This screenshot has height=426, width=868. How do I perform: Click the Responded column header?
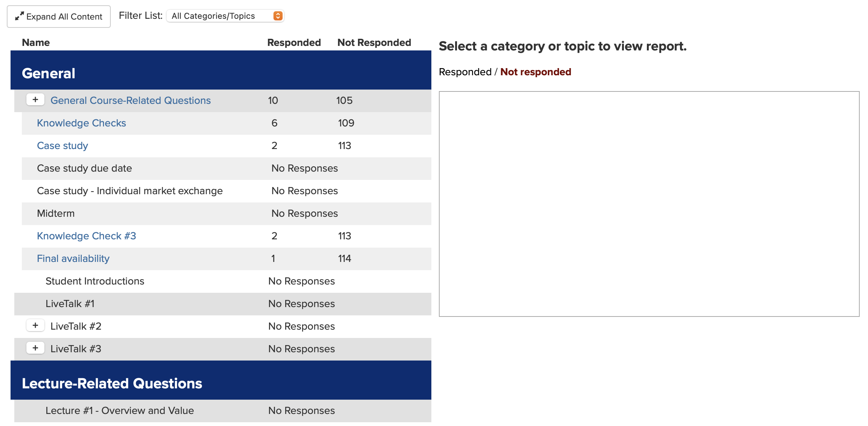(293, 42)
